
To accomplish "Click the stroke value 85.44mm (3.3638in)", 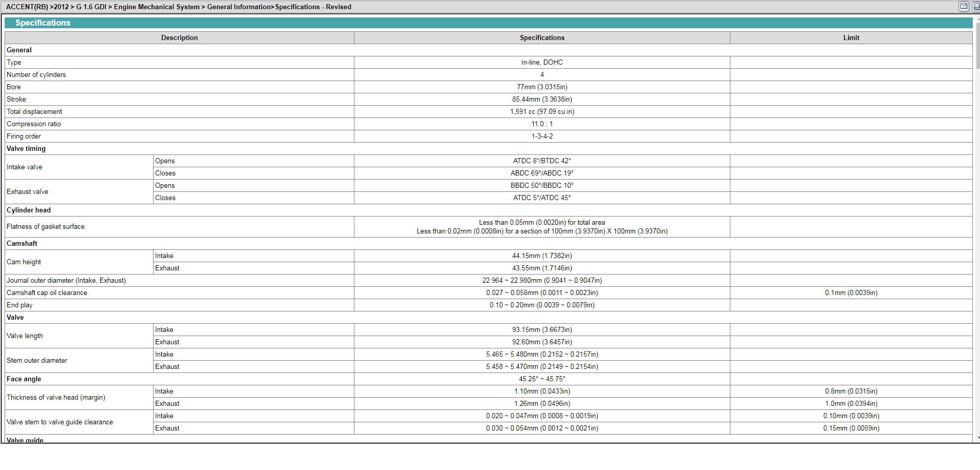I will 542,99.
